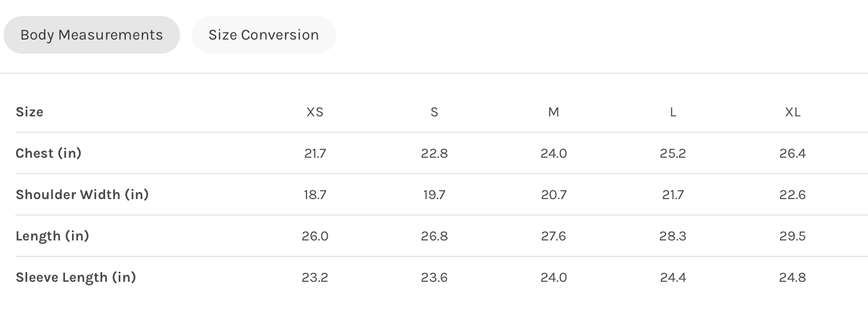Click the L length value 28.3
Screen dimensions: 868x332
(x=673, y=236)
